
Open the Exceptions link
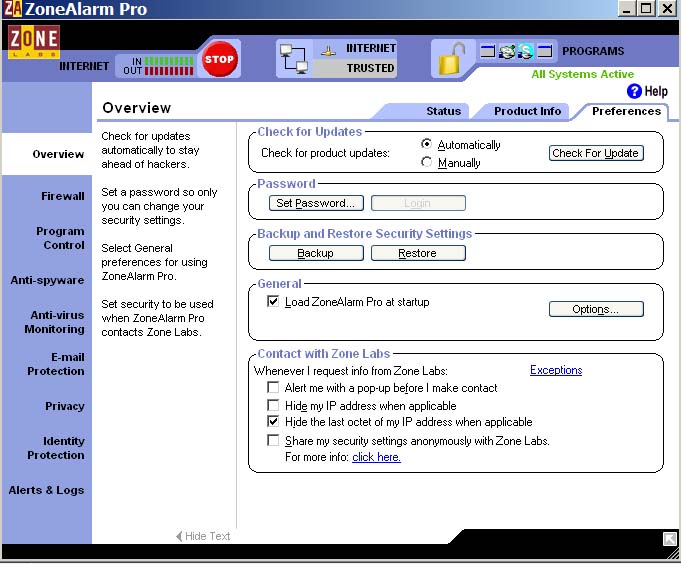[x=556, y=370]
